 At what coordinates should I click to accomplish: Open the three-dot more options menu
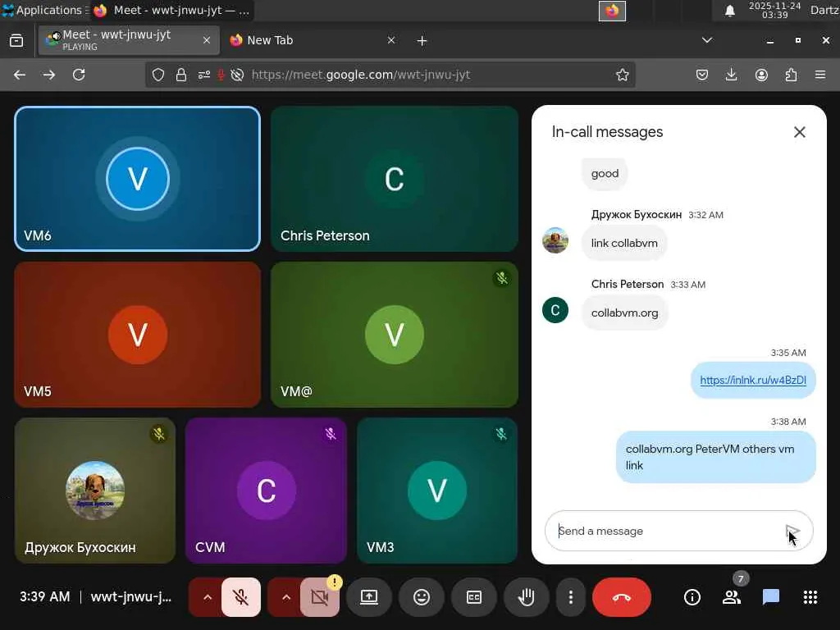click(571, 597)
